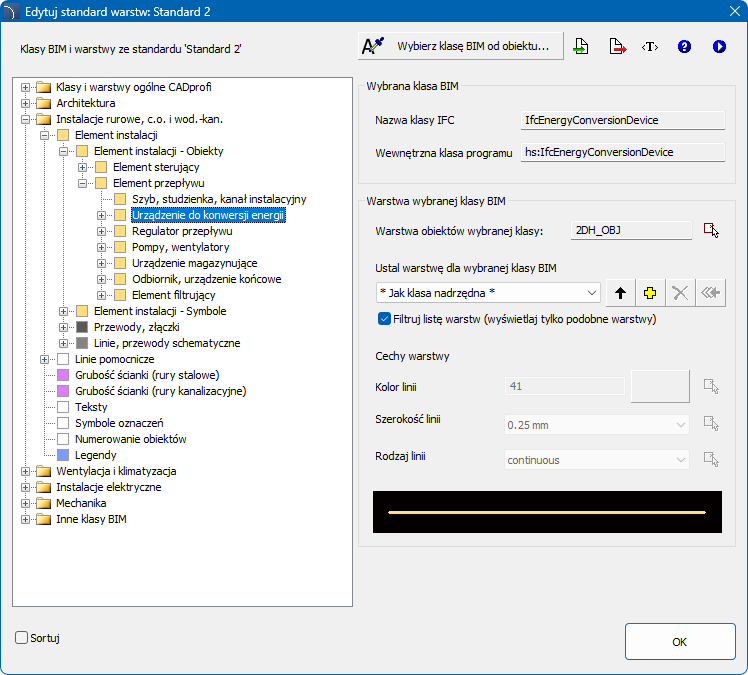Click the 'Nazwa klasy IFC' text field
This screenshot has height=675, width=748.
[623, 120]
